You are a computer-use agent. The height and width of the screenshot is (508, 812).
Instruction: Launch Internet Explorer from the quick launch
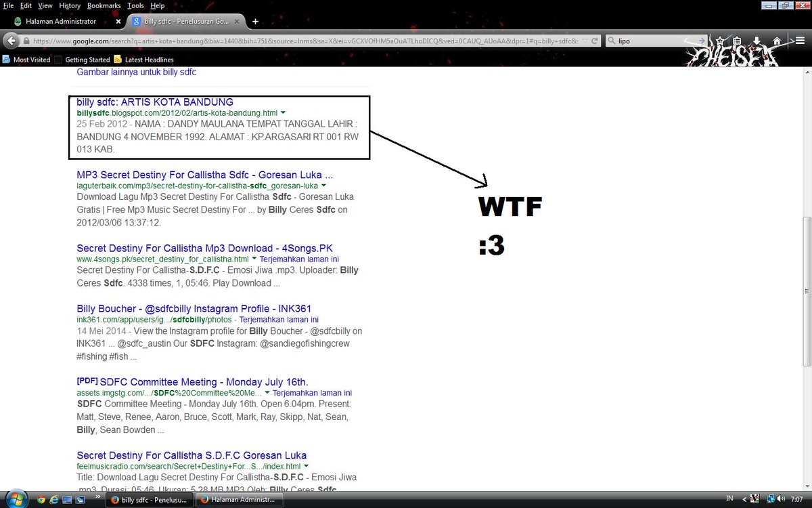pyautogui.click(x=53, y=500)
